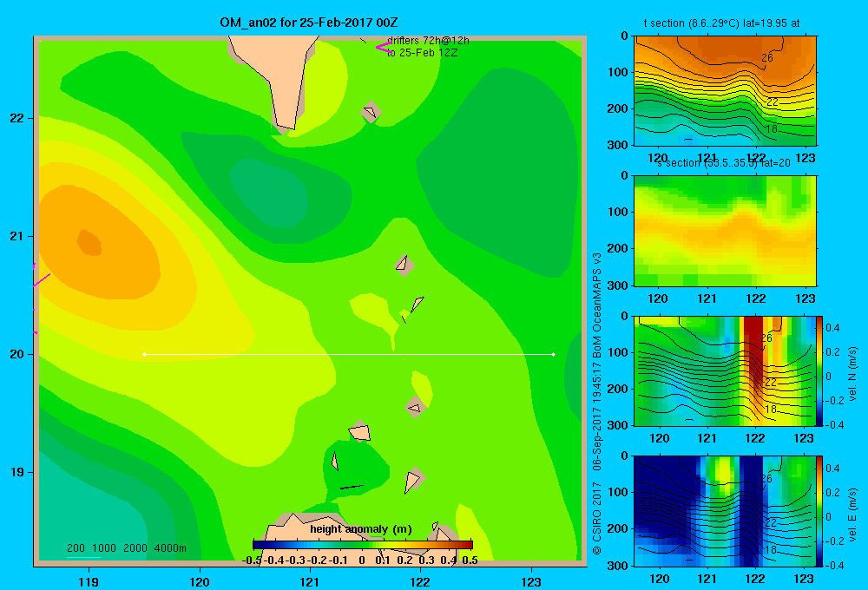
Task: Click the height anomaly color bar
Action: point(363,545)
